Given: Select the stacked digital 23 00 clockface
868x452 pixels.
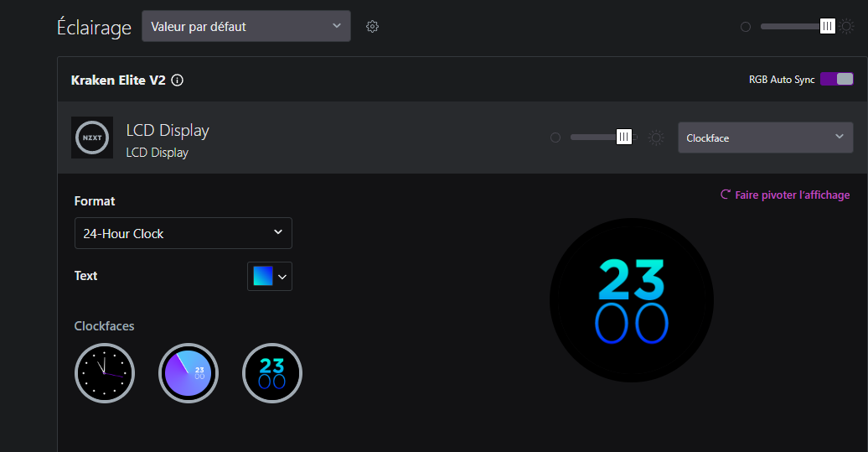Looking at the screenshot, I should [272, 373].
